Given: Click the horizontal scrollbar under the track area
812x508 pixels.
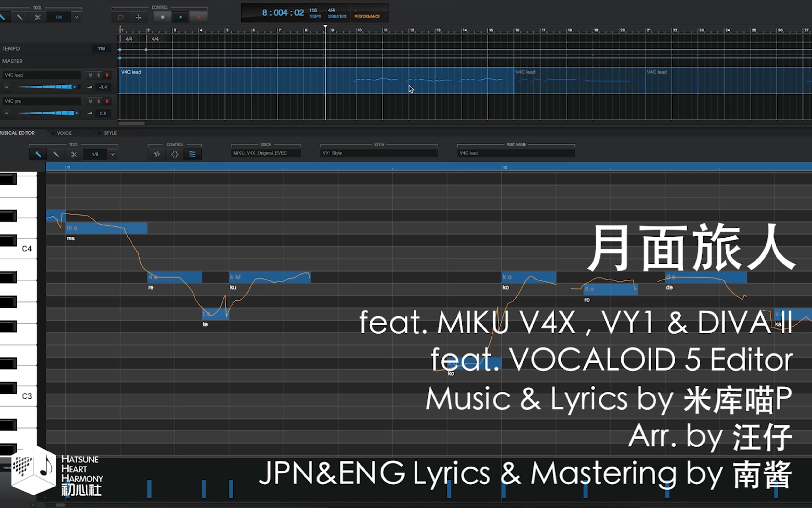Looking at the screenshot, I should coord(132,123).
